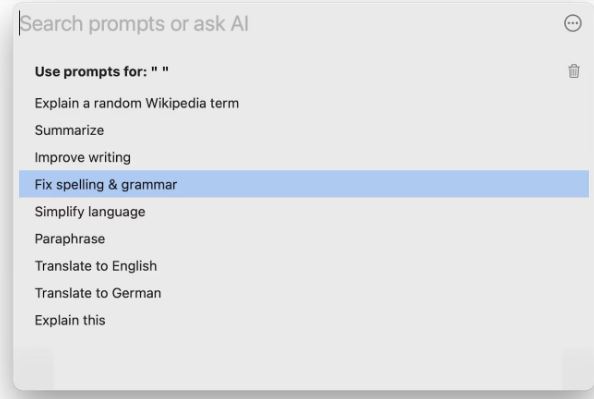The height and width of the screenshot is (399, 594).
Task: Focus the Search prompts or ask AI field
Action: coord(288,23)
